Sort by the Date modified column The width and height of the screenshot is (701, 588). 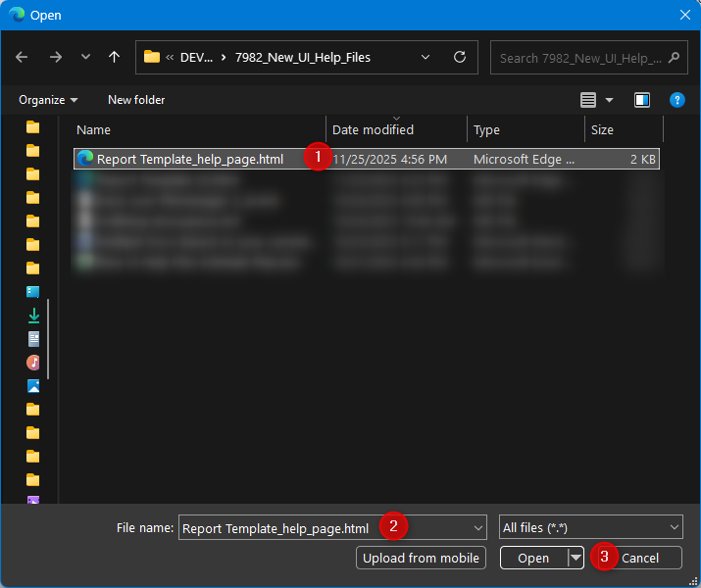tap(396, 129)
